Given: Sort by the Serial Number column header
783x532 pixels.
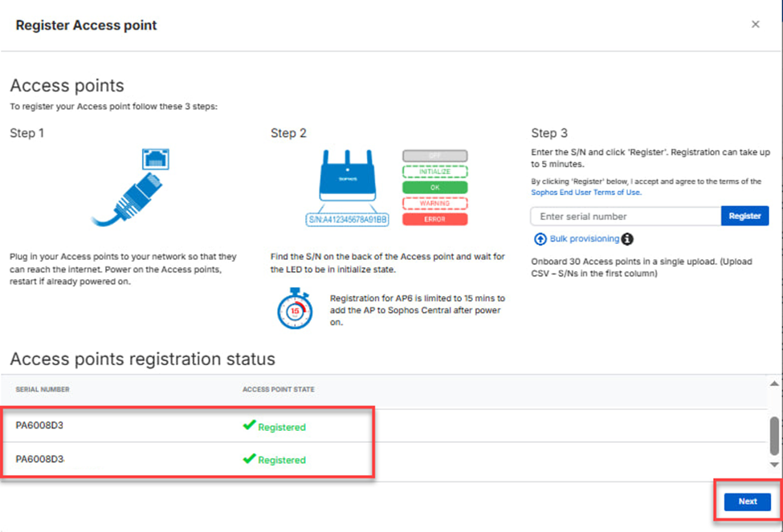Looking at the screenshot, I should tap(43, 390).
